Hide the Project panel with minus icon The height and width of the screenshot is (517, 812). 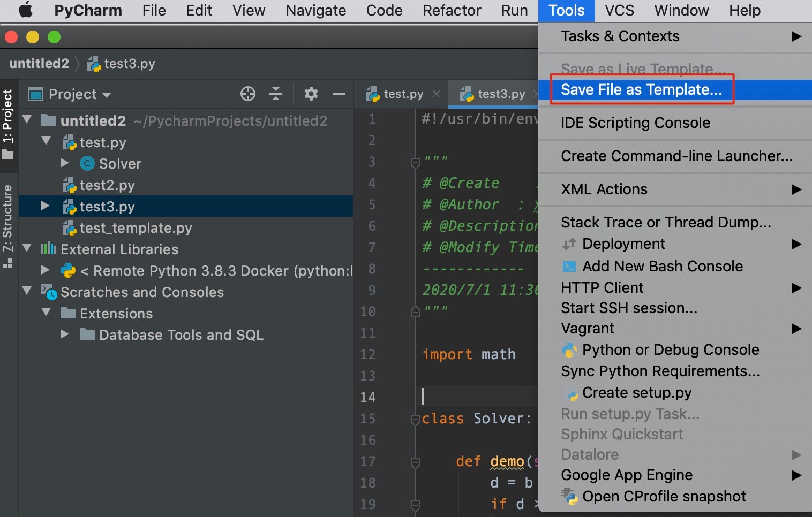pos(339,94)
